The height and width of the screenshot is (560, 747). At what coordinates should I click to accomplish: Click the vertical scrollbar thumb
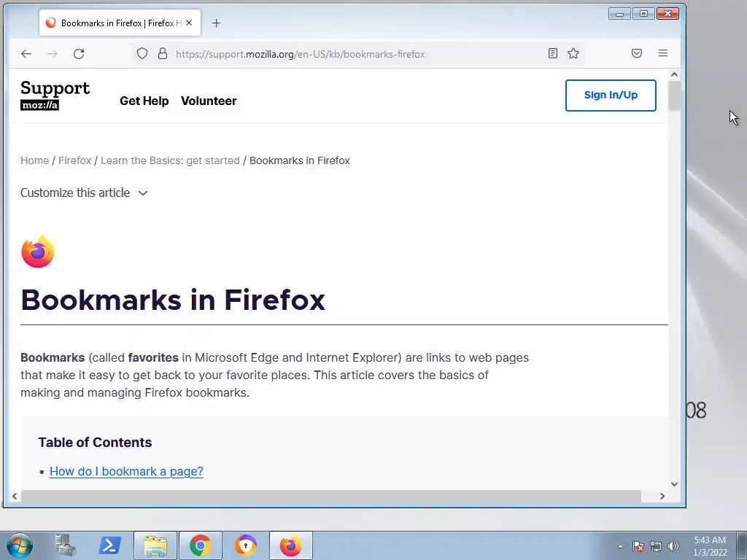click(x=674, y=96)
